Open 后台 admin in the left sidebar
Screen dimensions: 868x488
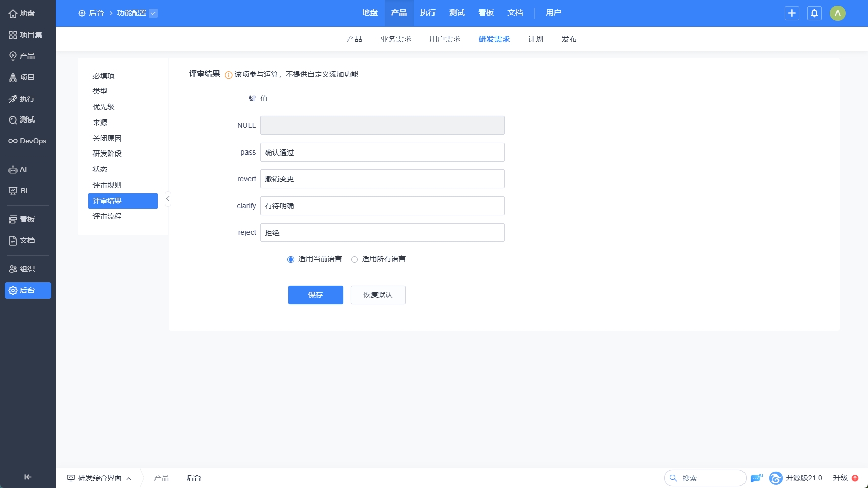pyautogui.click(x=27, y=290)
